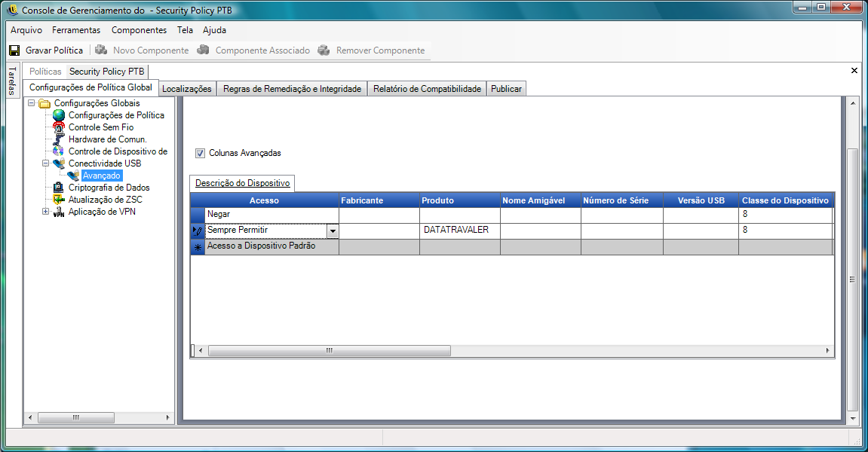Click the DATATRAVALER product cell
This screenshot has width=868, height=452.
coord(460,231)
